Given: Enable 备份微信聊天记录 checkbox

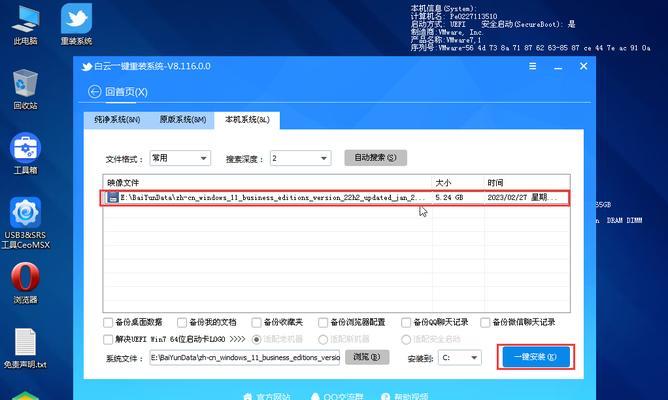Looking at the screenshot, I should (x=485, y=323).
